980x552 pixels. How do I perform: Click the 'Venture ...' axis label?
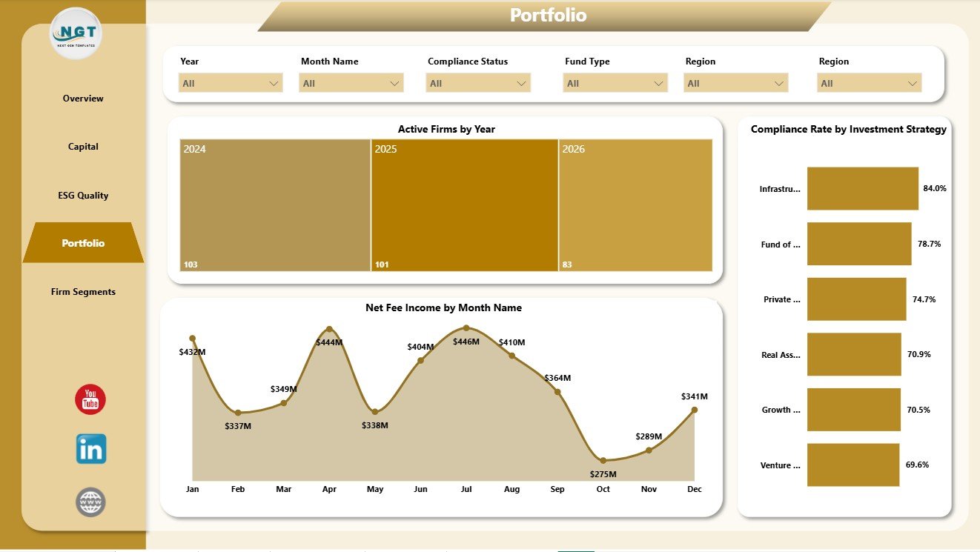[781, 465]
